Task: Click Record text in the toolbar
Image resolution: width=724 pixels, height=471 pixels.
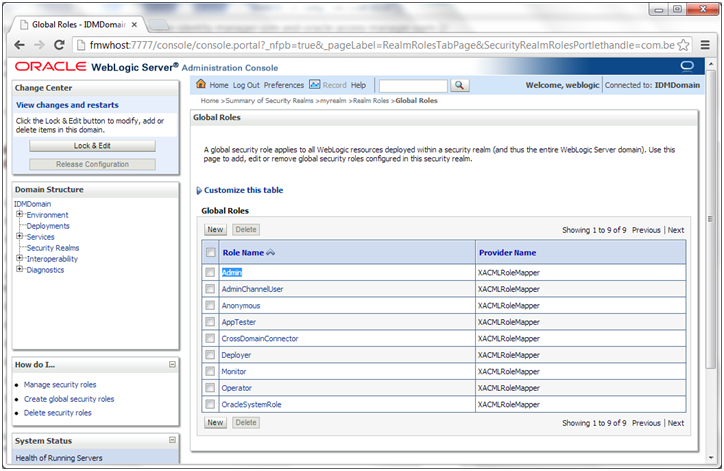Action: (x=334, y=85)
